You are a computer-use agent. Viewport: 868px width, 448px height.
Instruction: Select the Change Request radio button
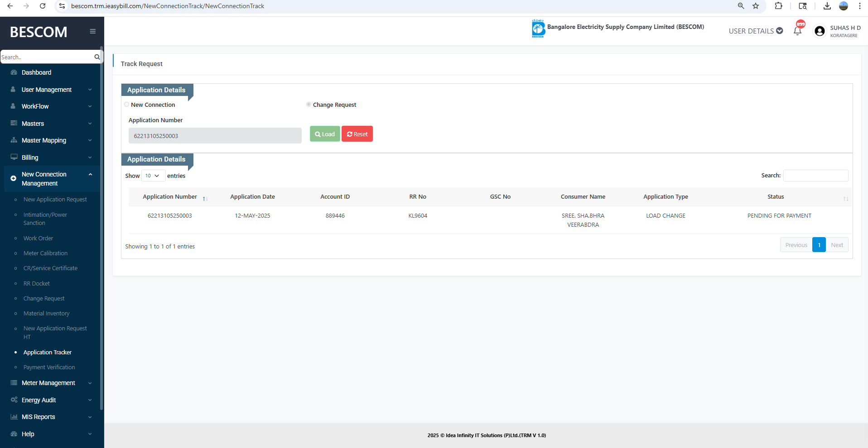coord(309,105)
